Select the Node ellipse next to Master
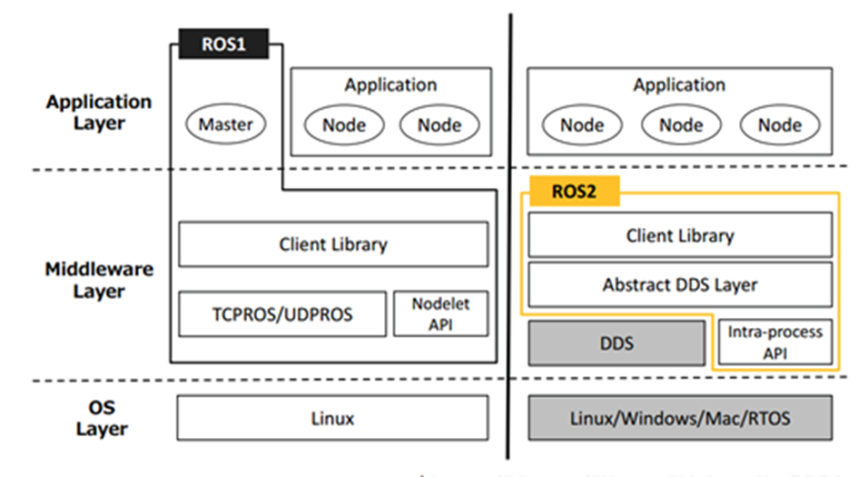This screenshot has width=868, height=477. (x=344, y=124)
